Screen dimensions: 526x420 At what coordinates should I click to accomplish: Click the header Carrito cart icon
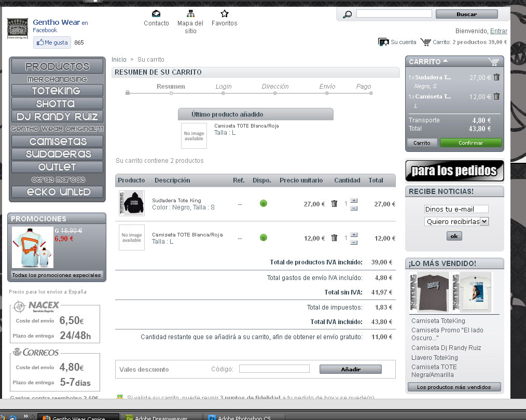pos(425,42)
